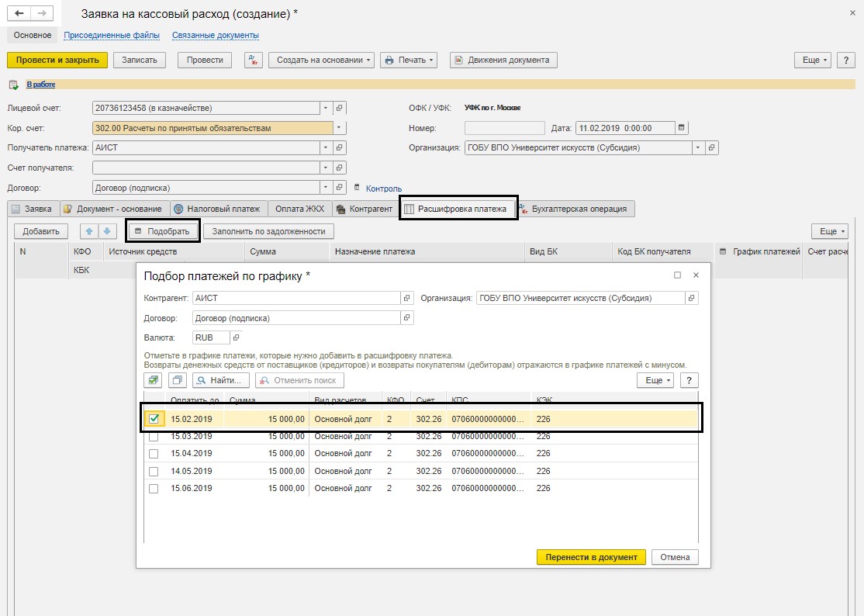Click the uncheck all payments icon

coord(178,380)
